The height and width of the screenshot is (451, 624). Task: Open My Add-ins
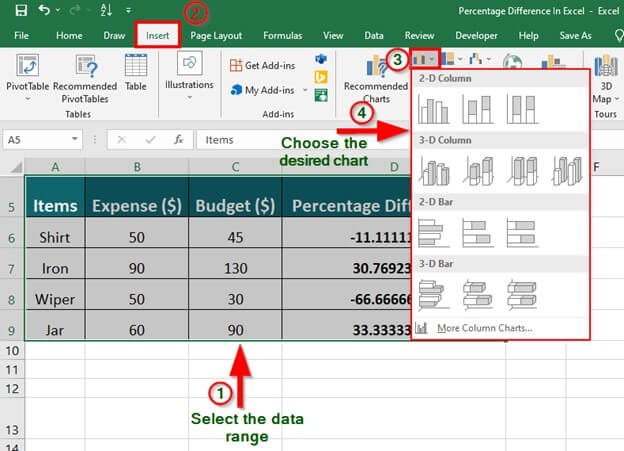263,90
